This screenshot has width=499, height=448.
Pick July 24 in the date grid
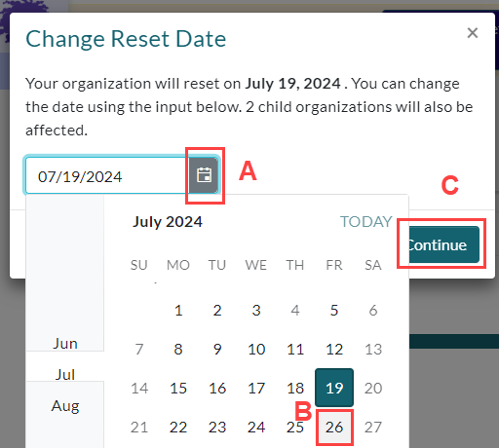coord(256,427)
